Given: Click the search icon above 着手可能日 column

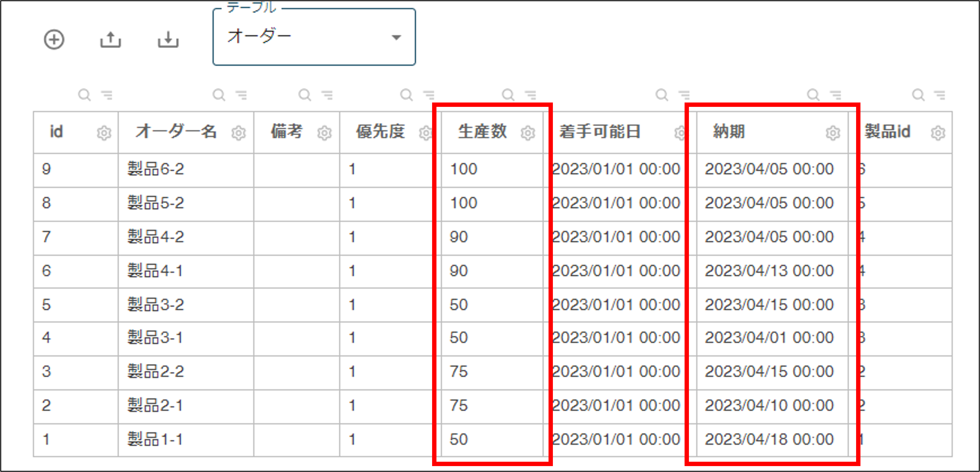Looking at the screenshot, I should click(662, 95).
